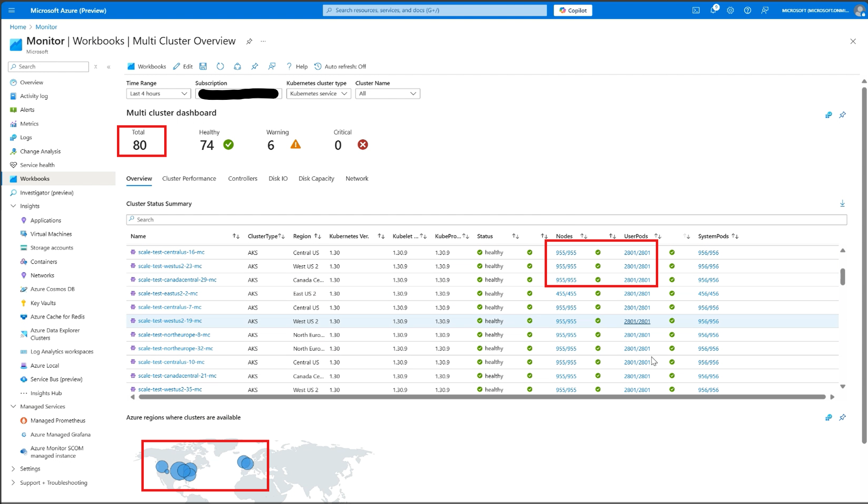The height and width of the screenshot is (504, 868).
Task: Open the help question mark in header
Action: (x=747, y=10)
